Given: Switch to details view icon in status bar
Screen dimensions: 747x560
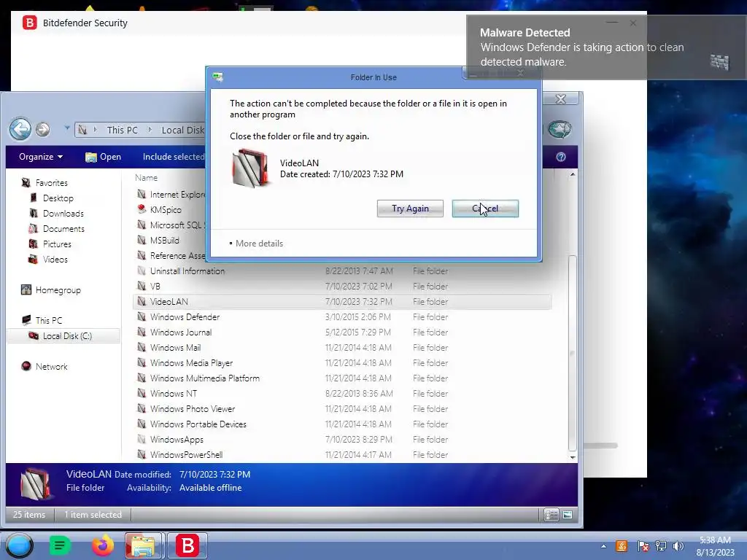Looking at the screenshot, I should click(x=551, y=515).
